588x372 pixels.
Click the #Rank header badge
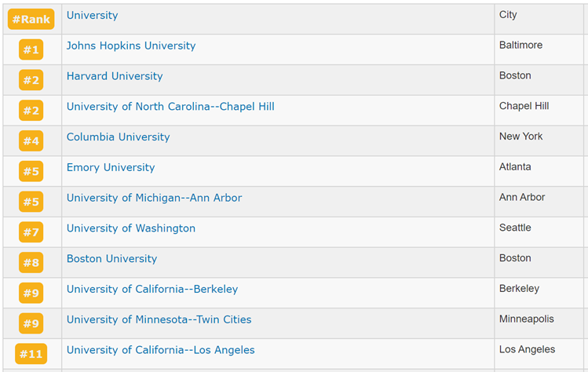click(31, 19)
